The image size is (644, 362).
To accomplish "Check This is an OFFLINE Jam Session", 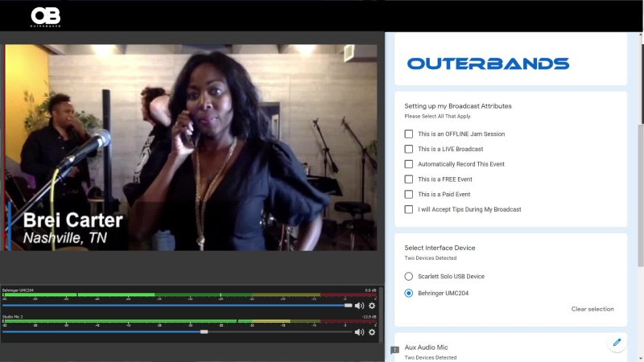I will point(409,134).
